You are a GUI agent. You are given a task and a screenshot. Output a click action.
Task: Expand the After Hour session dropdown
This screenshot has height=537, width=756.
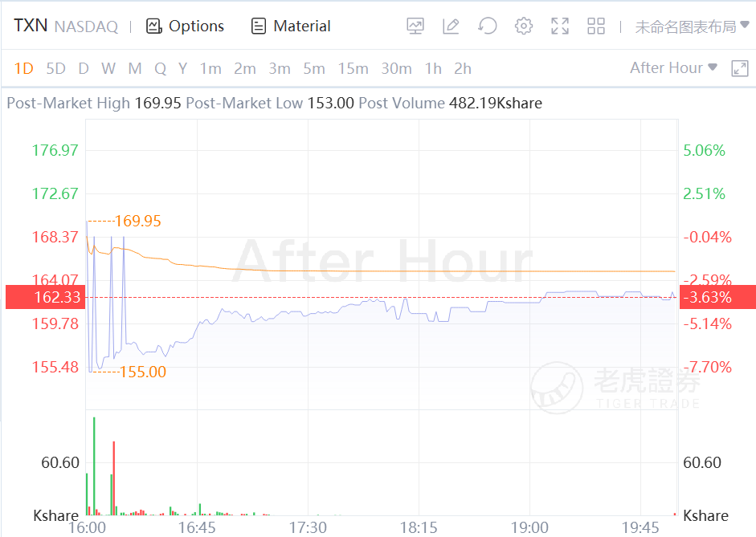[x=673, y=68]
